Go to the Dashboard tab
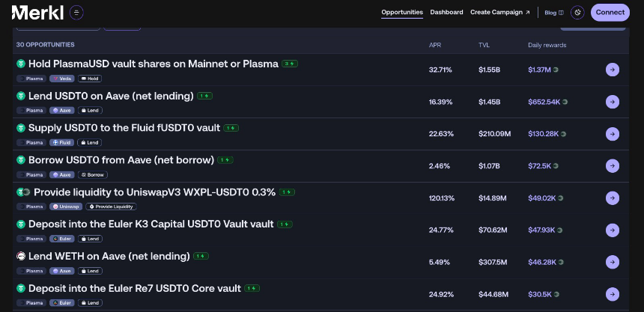Screen dimensions: 644x312 click(446, 12)
